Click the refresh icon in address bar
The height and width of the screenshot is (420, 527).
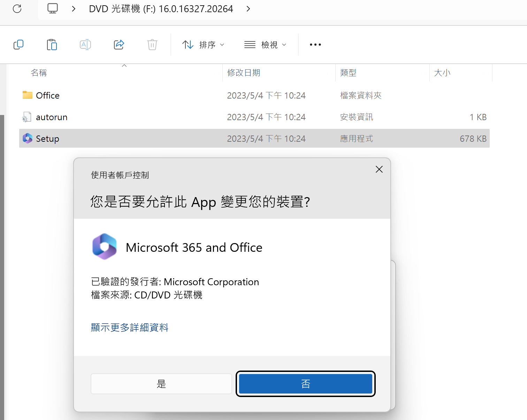click(17, 9)
